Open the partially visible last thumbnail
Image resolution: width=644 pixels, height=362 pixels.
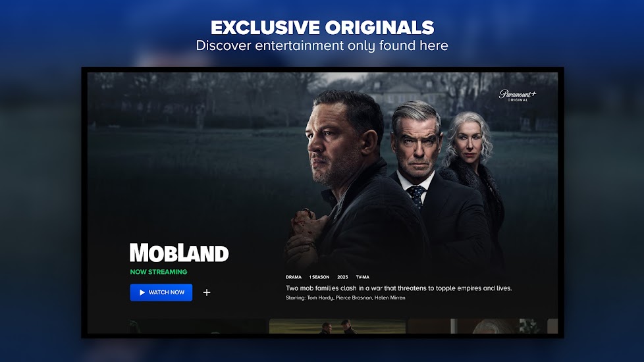point(553,326)
